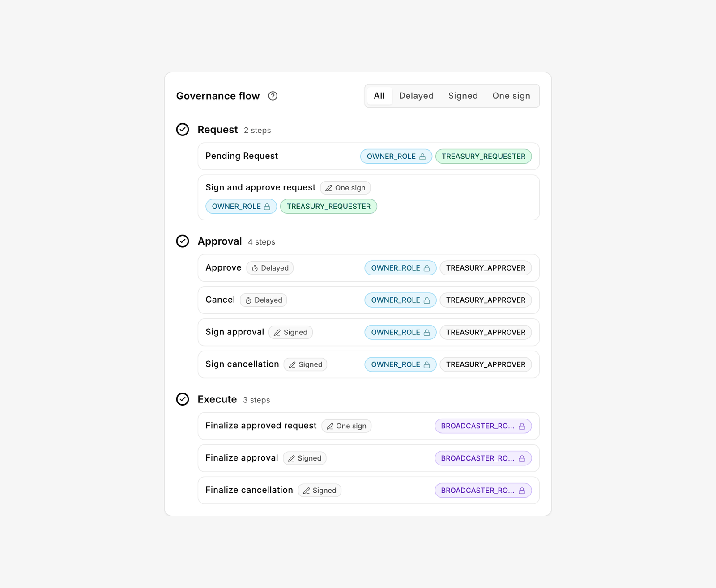
Task: Click the timer icon in Approve Delayed badge
Action: click(255, 268)
